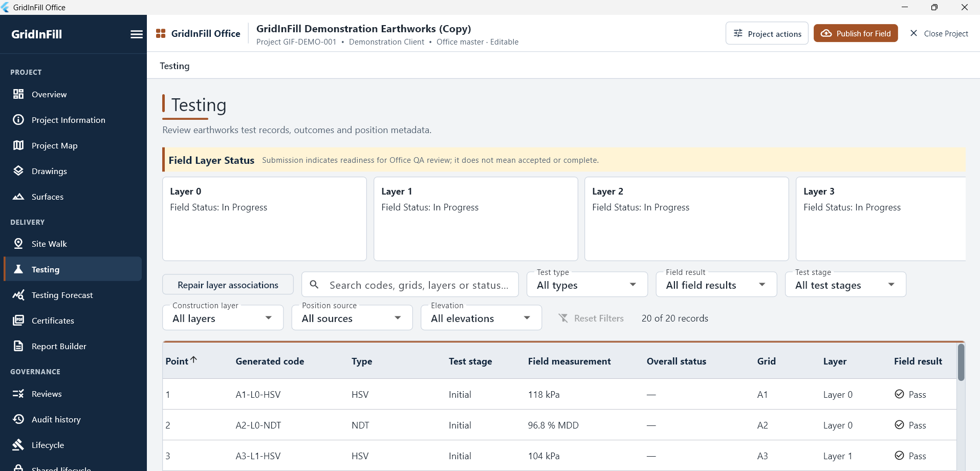980x471 pixels.
Task: Click the Overall status column header
Action: 676,361
